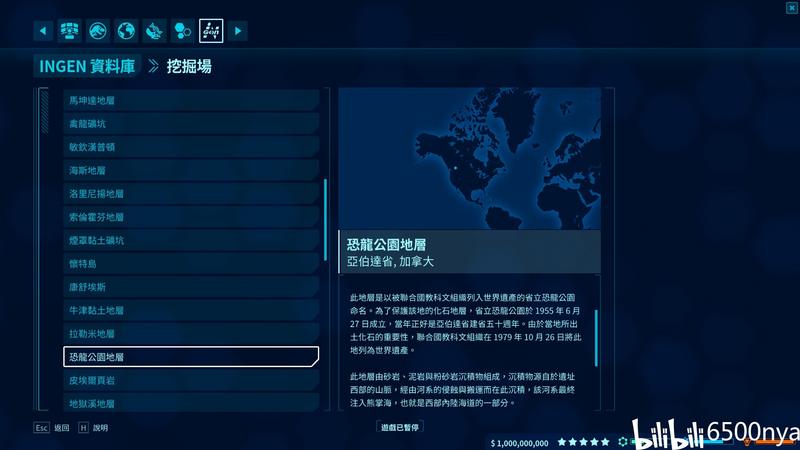Go to the next database category arrow
Viewport: 800px width, 450px height.
click(x=238, y=31)
